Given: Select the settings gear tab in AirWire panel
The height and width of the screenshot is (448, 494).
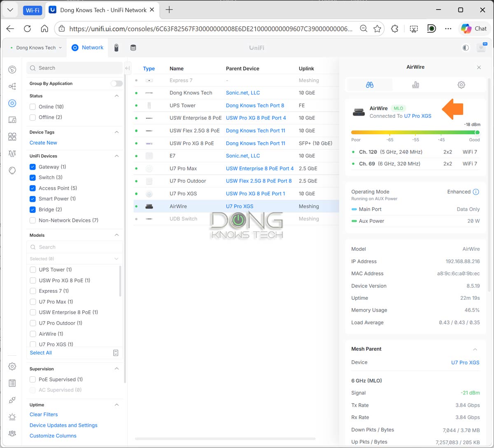Looking at the screenshot, I should pyautogui.click(x=461, y=85).
